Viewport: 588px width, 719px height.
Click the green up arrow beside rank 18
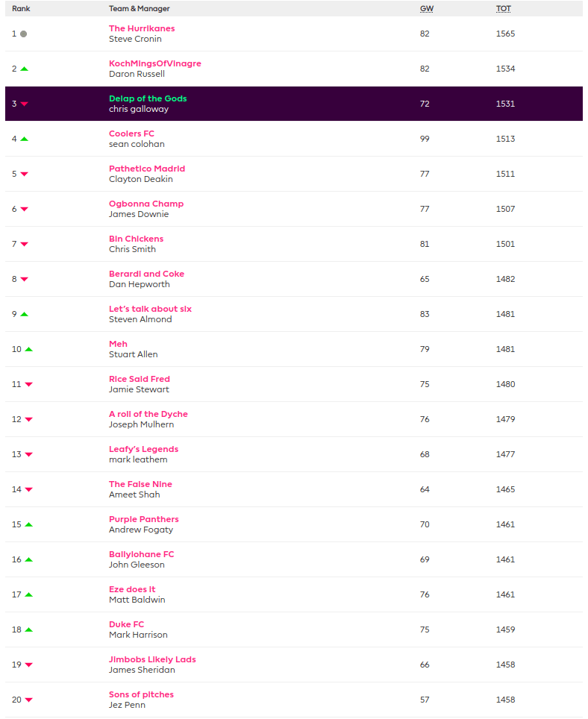[28, 629]
